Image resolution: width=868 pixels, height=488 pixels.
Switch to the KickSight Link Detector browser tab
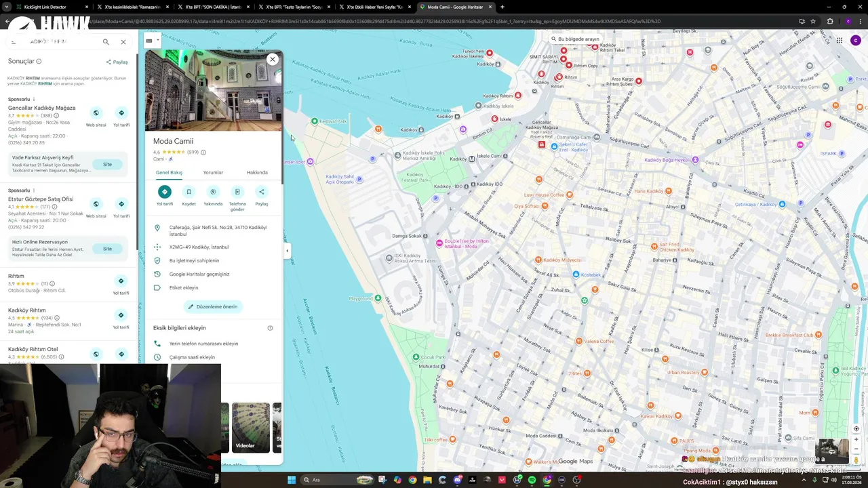pos(45,7)
